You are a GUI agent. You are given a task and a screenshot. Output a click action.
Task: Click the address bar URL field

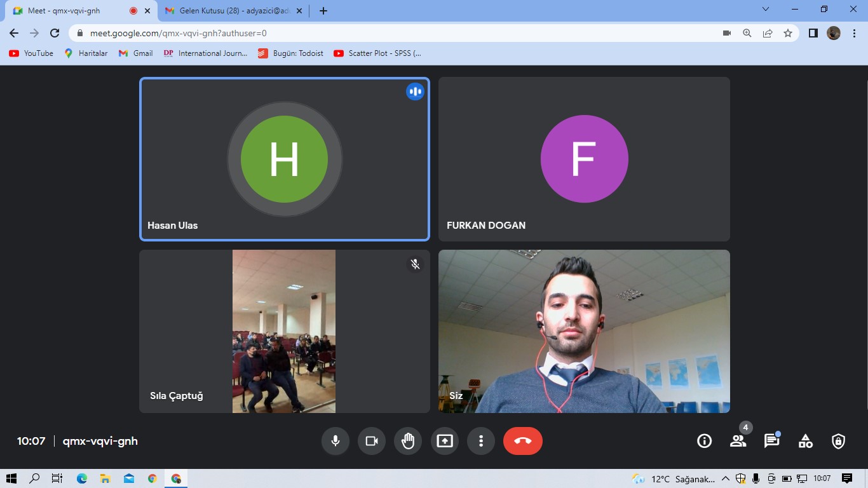click(381, 33)
